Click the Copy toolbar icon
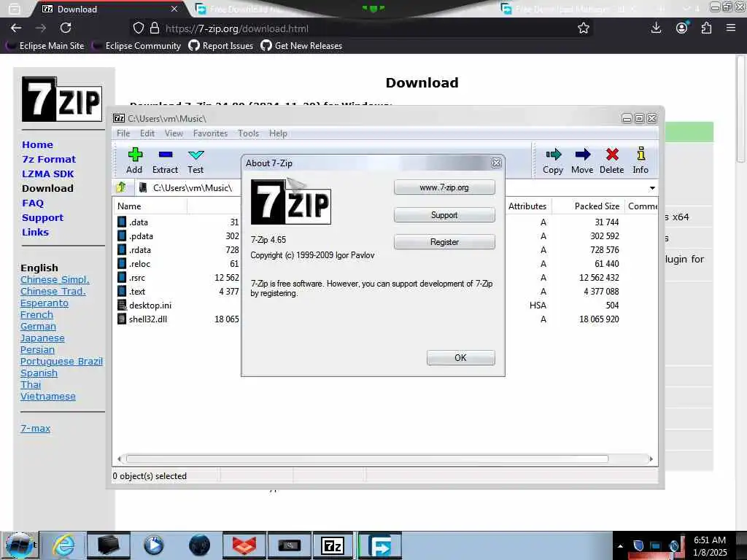 (x=553, y=155)
